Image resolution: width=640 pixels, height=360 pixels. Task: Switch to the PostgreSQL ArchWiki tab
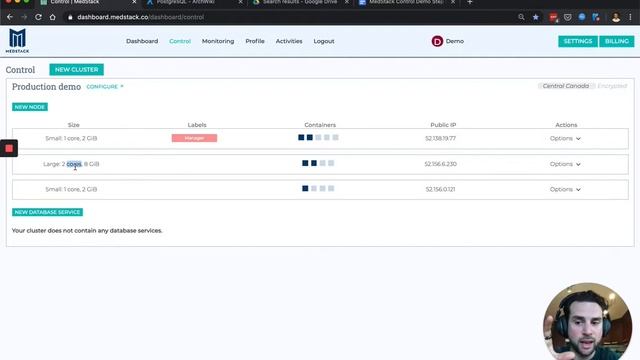click(185, 2)
